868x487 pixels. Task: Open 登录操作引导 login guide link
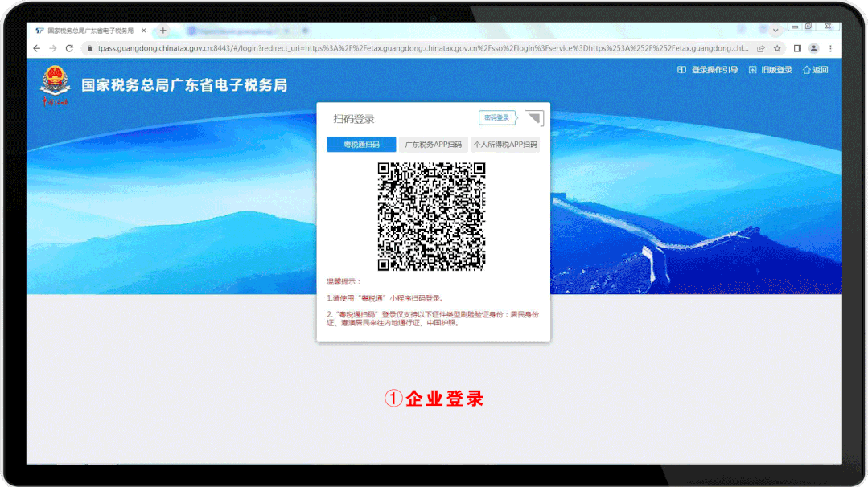(714, 70)
